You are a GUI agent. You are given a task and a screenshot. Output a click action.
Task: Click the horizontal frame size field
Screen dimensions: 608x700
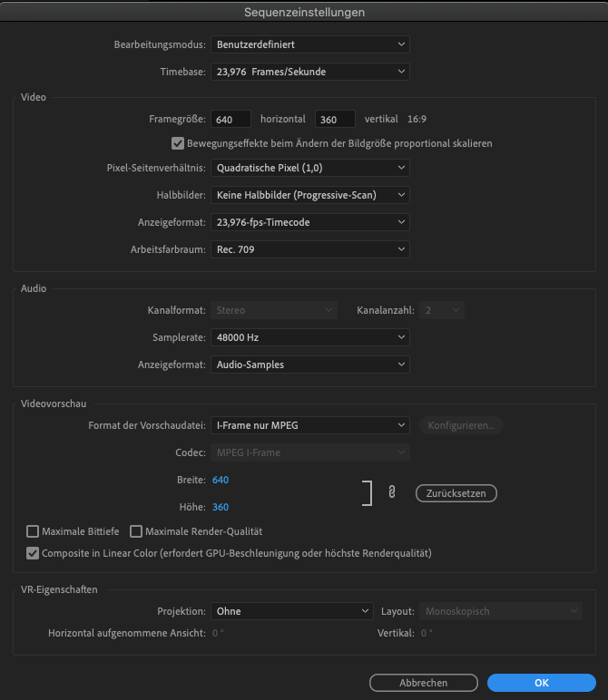(230, 120)
